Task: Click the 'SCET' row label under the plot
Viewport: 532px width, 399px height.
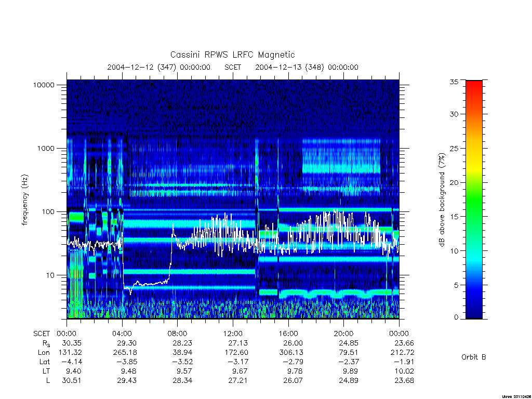Action: pos(42,334)
